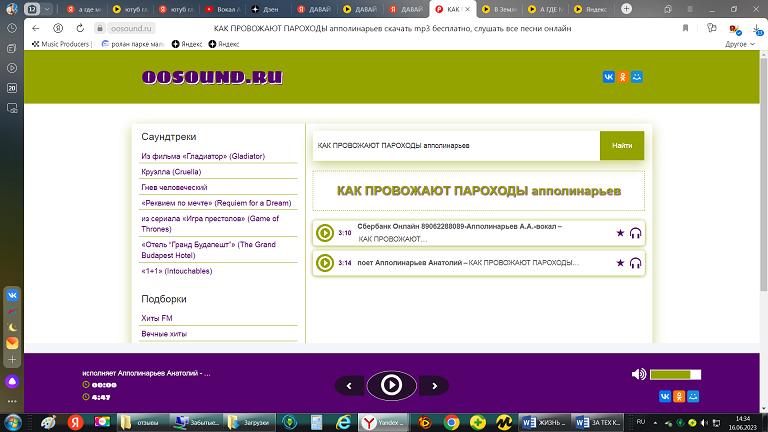
Task: Open «1+1» (Intouchables) soundtrack link
Action: [177, 271]
